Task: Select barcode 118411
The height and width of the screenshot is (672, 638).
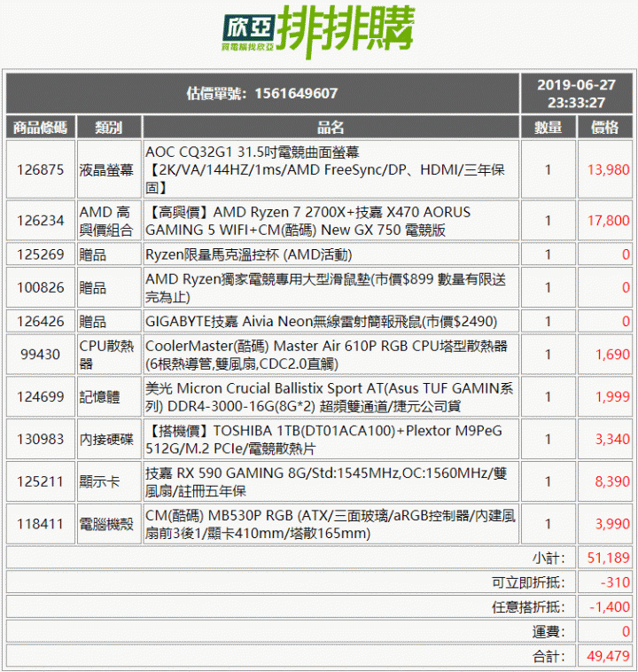Action: (x=40, y=524)
